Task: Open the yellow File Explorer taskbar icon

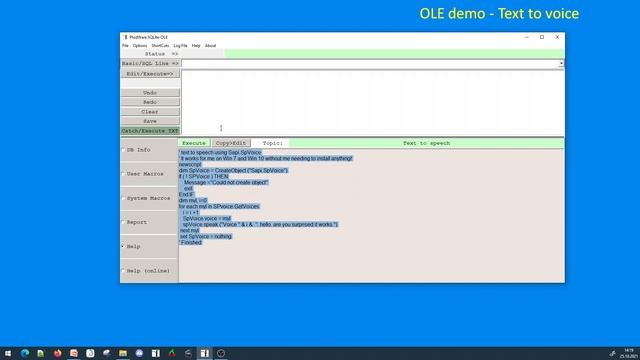Action: coord(123,353)
